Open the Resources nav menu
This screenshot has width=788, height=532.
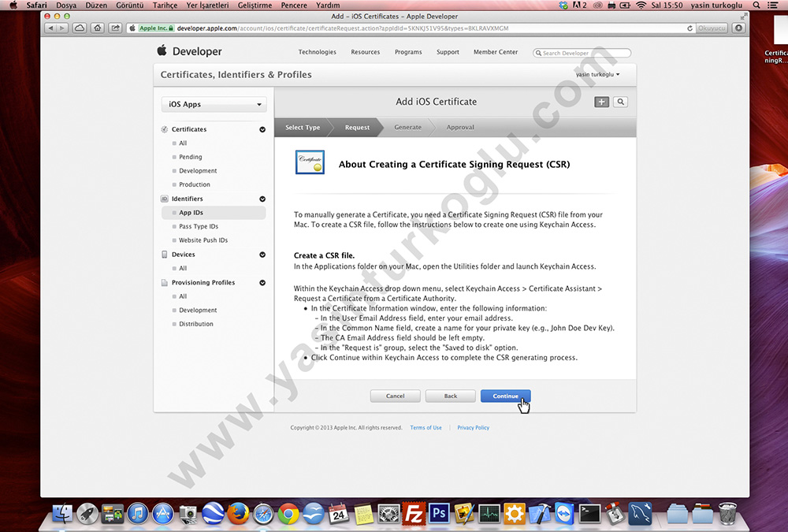point(366,52)
